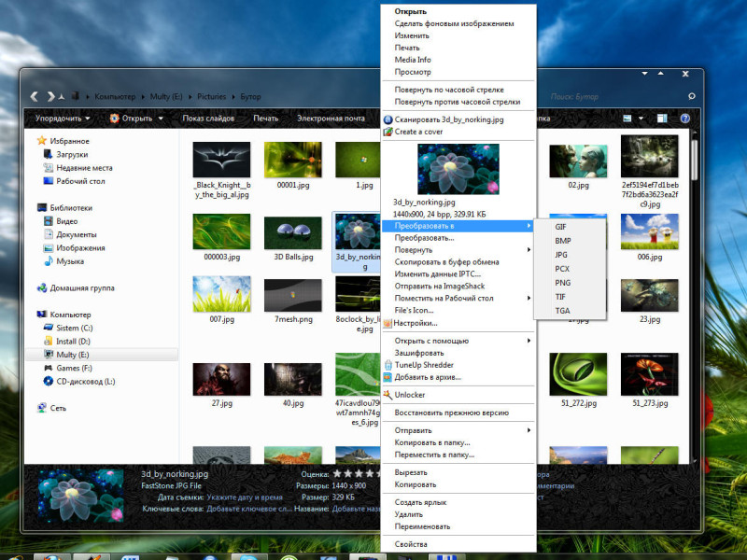Choose PCX conversion format
Viewport: 747px width, 560px height.
coord(570,269)
